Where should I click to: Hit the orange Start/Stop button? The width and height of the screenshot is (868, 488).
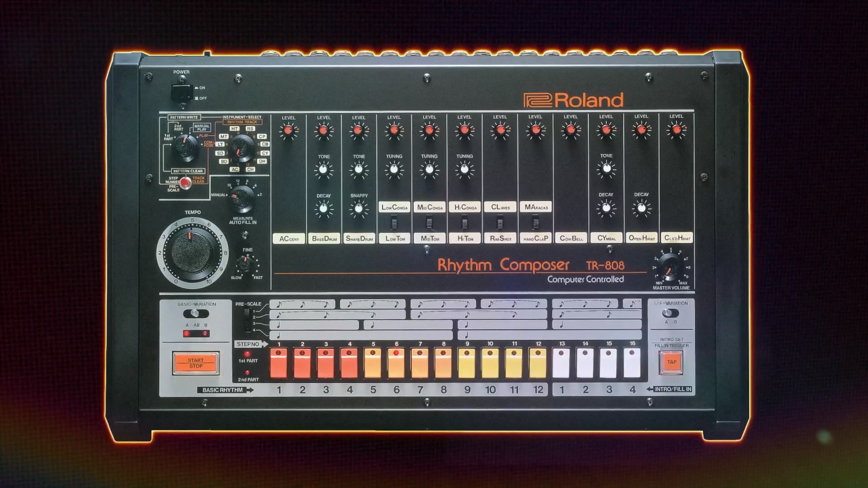click(196, 363)
